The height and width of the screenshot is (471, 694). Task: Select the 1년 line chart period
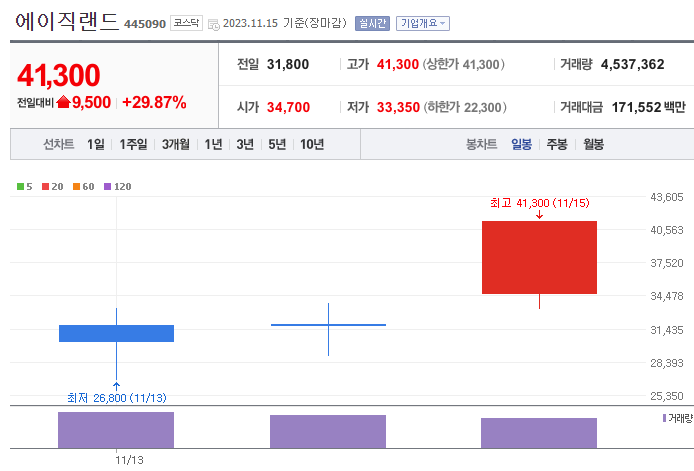[213, 144]
